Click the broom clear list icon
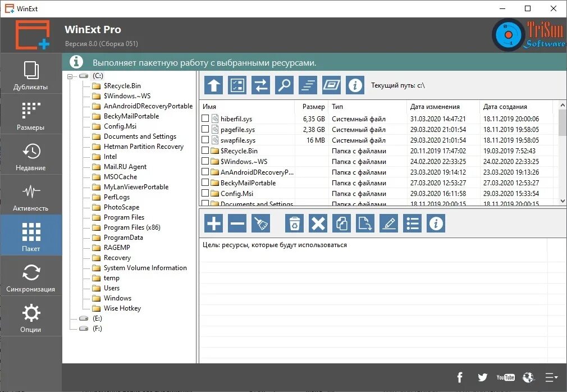The image size is (567, 392). 260,223
